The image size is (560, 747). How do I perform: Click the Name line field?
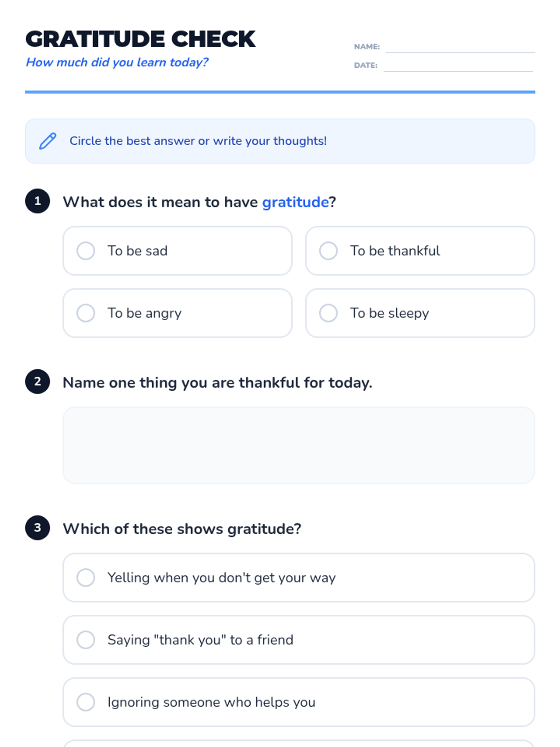pyautogui.click(x=460, y=47)
